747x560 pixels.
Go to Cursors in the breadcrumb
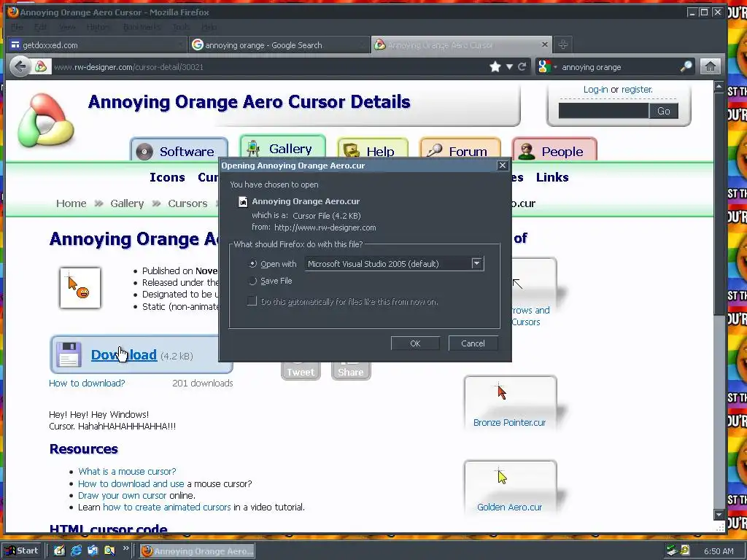pos(187,203)
